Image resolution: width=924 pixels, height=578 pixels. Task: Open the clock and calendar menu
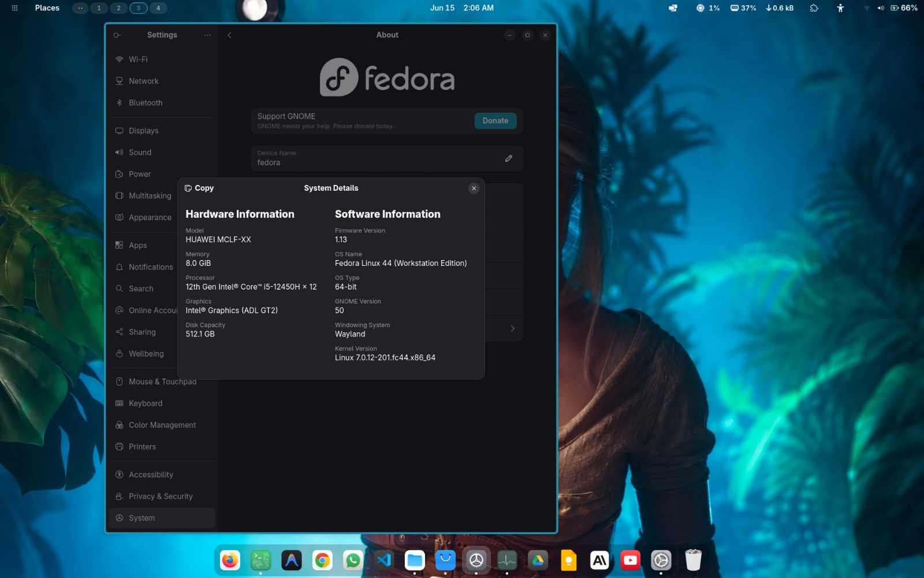462,8
